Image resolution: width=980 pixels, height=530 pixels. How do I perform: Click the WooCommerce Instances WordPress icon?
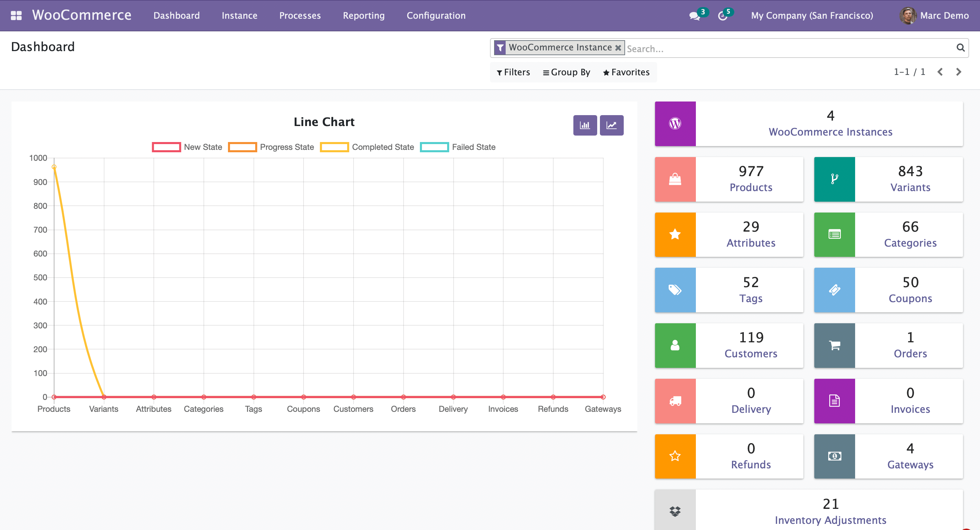(x=675, y=124)
